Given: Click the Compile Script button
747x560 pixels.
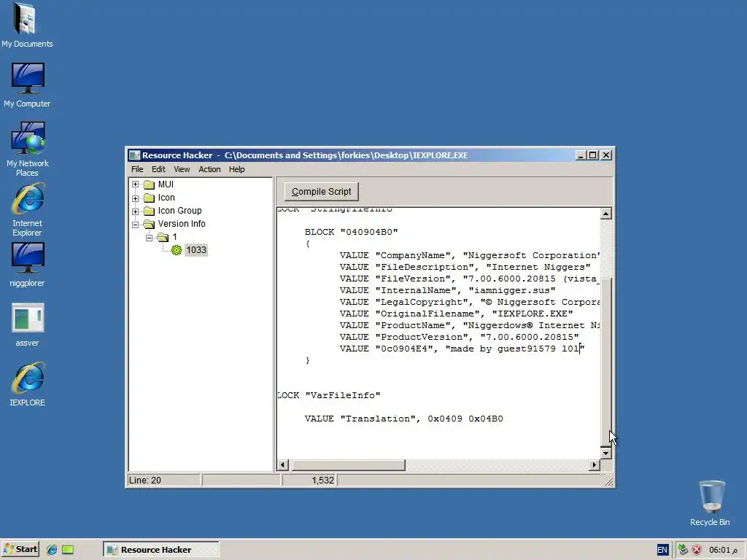Looking at the screenshot, I should click(322, 192).
